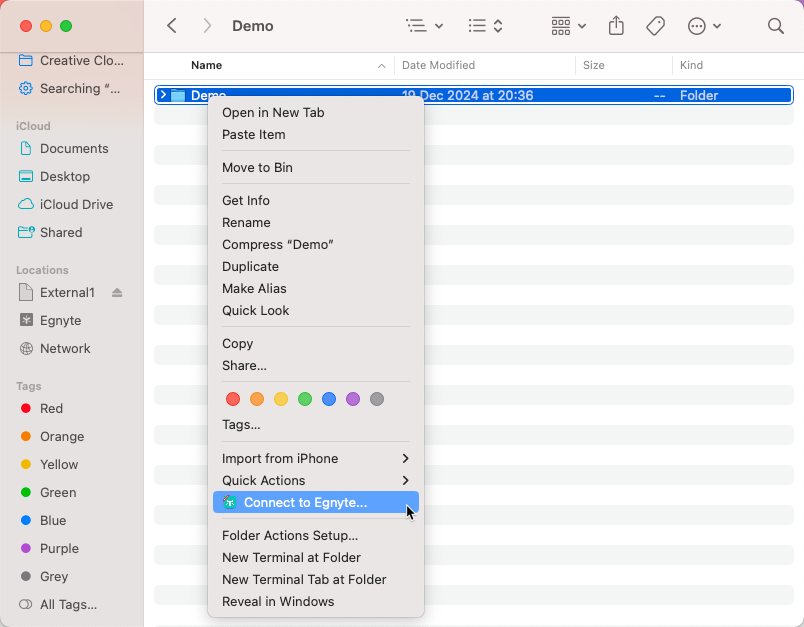Click the Share toolbar icon
Image resolution: width=804 pixels, height=627 pixels.
click(x=616, y=26)
